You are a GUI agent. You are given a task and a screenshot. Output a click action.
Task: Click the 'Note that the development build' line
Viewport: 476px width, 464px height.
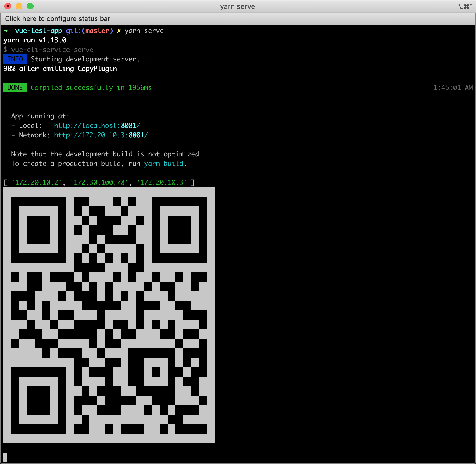[x=106, y=154]
